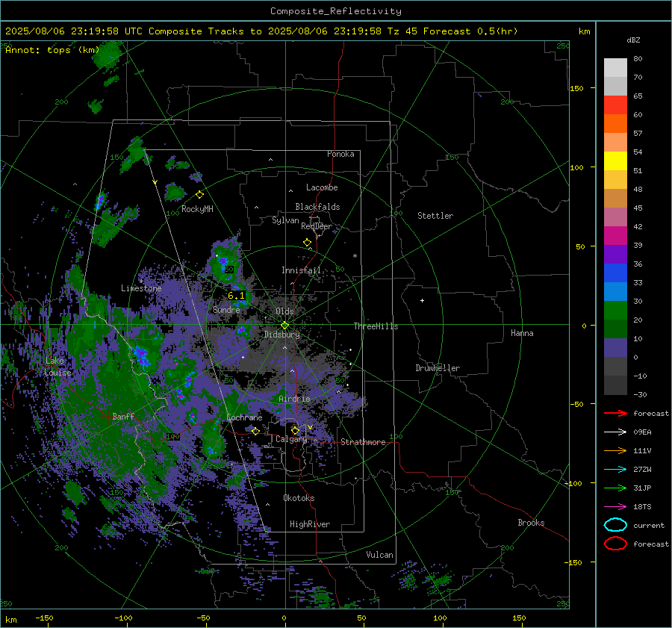Click the yellow diamond marker above Calgary label
The width and height of the screenshot is (672, 628).
point(295,430)
